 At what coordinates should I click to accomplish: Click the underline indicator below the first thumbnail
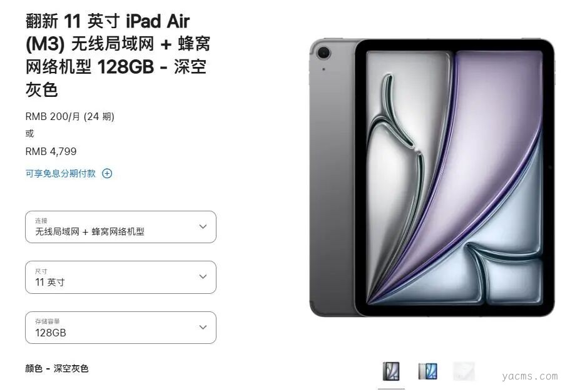pos(391,389)
